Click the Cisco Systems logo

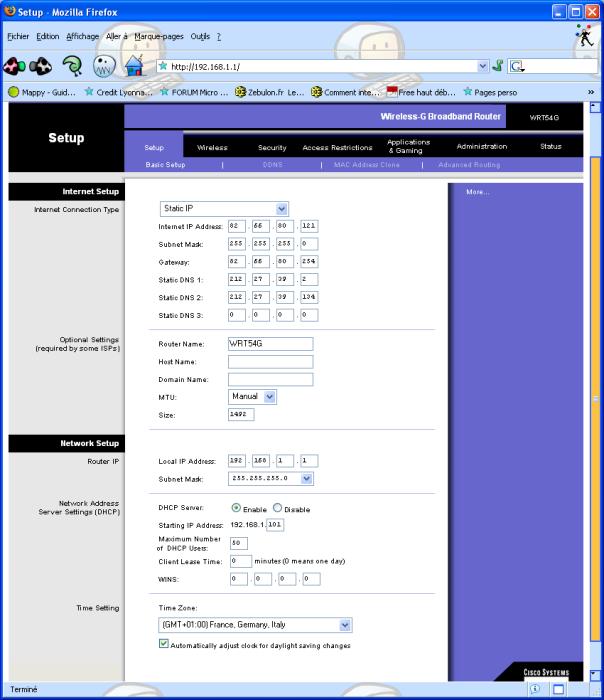(x=546, y=672)
